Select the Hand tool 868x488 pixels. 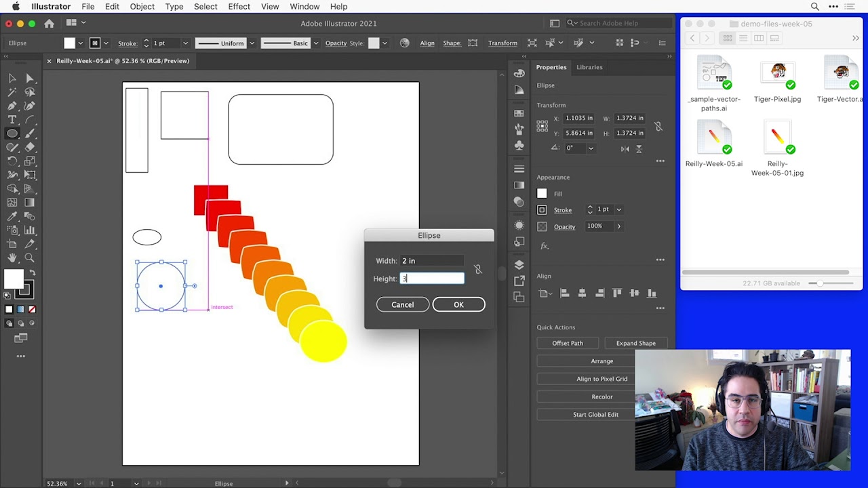coord(12,258)
